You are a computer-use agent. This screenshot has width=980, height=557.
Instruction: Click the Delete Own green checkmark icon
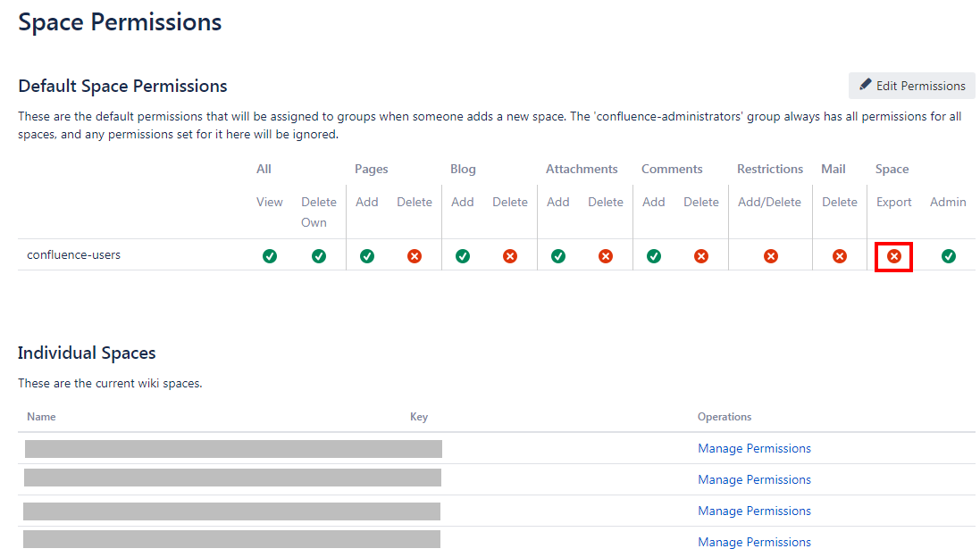(319, 256)
